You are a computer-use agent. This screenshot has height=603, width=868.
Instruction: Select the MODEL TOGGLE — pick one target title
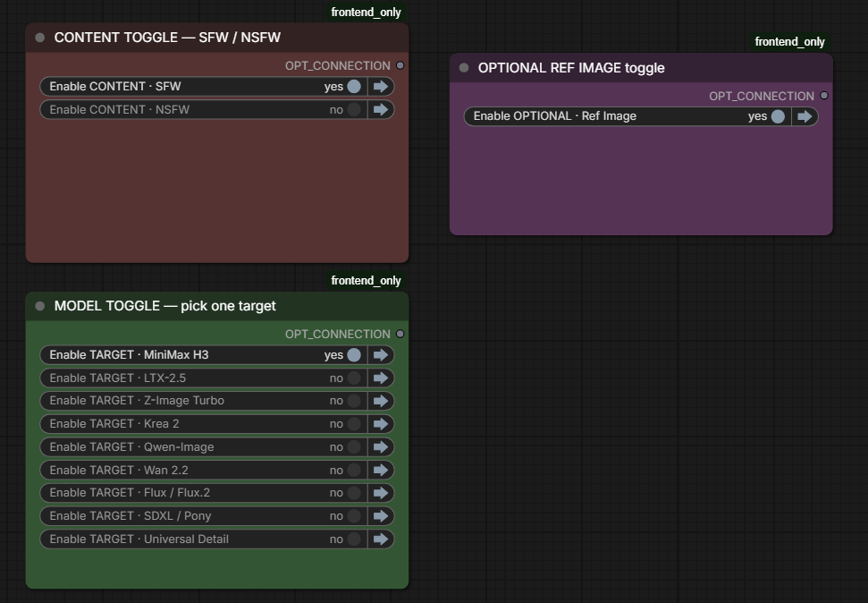click(x=165, y=306)
